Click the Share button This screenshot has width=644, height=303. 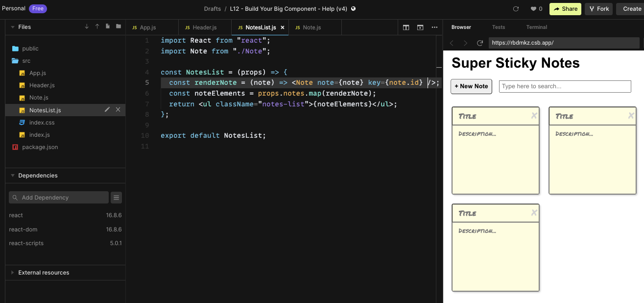[565, 9]
